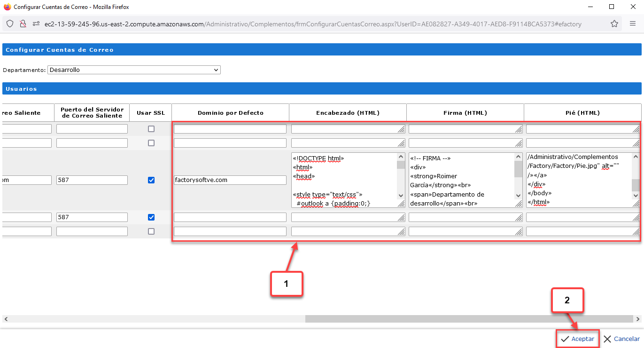Click the insecure connection padlock icon

(x=23, y=24)
